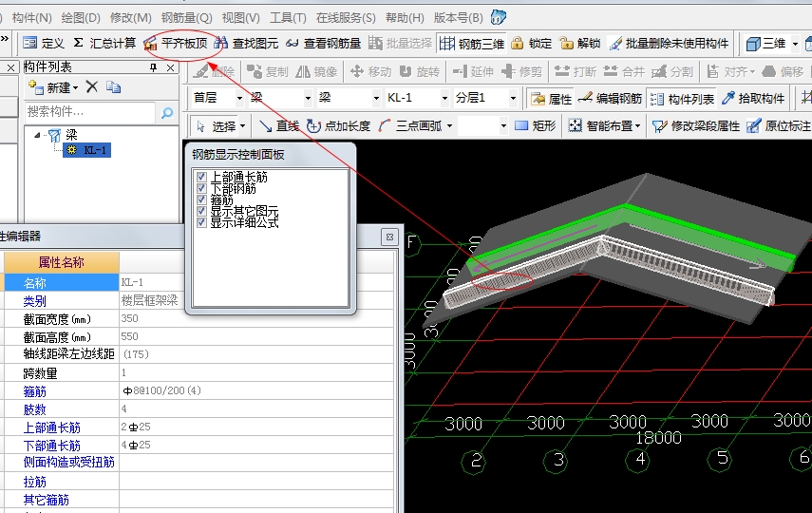Click 原位标注 in-place annotation

pyautogui.click(x=779, y=126)
